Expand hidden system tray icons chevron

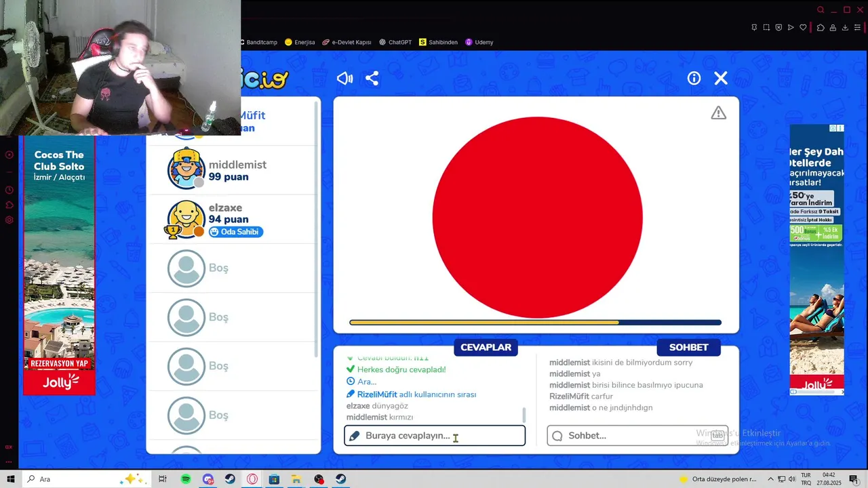tap(770, 479)
